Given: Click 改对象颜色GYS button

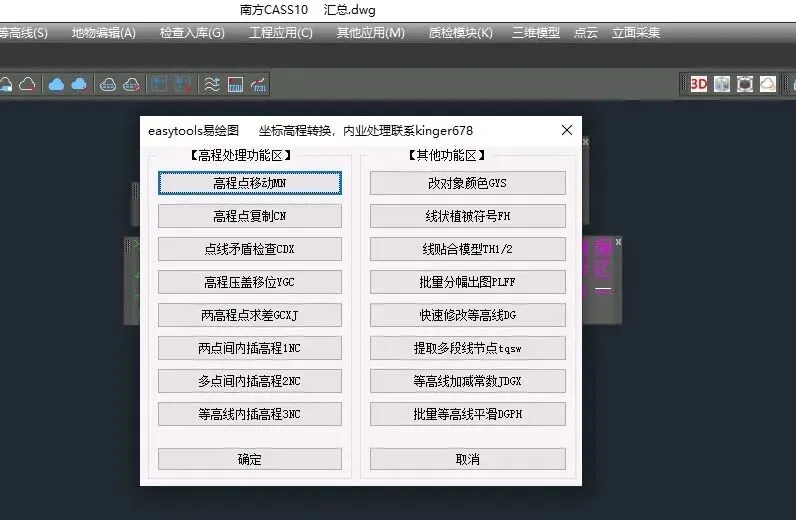Looking at the screenshot, I should point(468,183).
